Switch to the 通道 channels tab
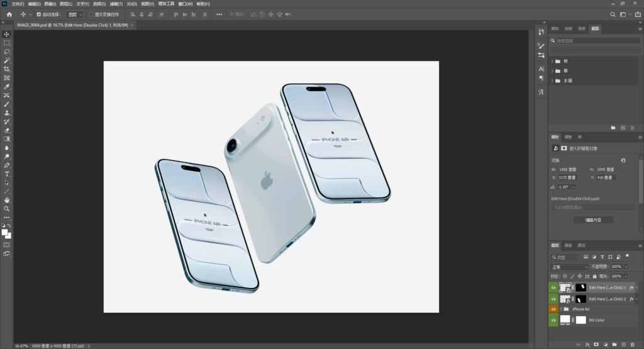 [x=568, y=245]
